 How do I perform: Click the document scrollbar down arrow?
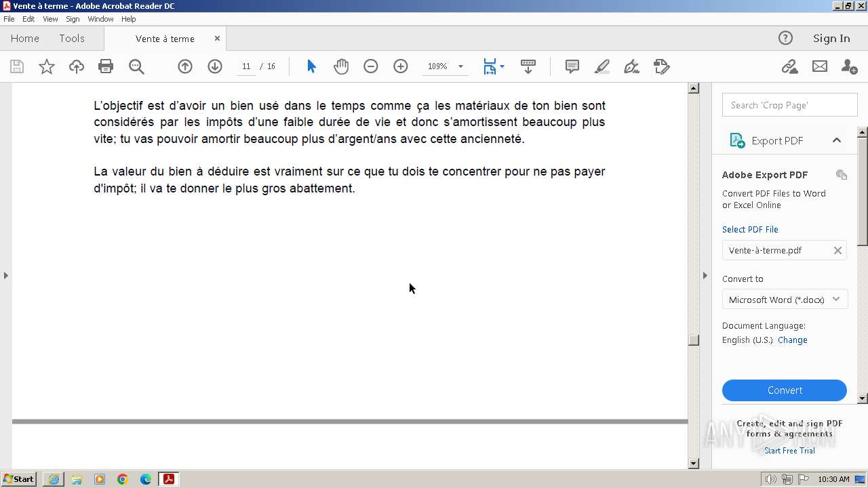pyautogui.click(x=693, y=464)
